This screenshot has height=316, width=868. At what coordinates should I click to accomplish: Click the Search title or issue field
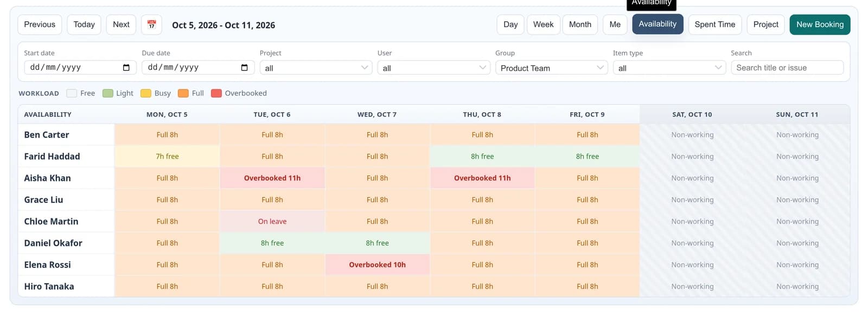(x=787, y=68)
